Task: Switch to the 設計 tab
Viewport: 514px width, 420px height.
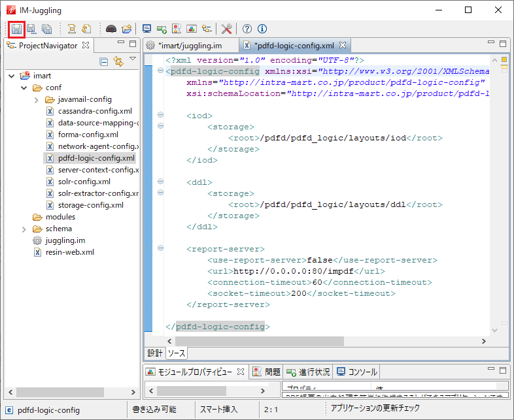Action: click(x=154, y=353)
